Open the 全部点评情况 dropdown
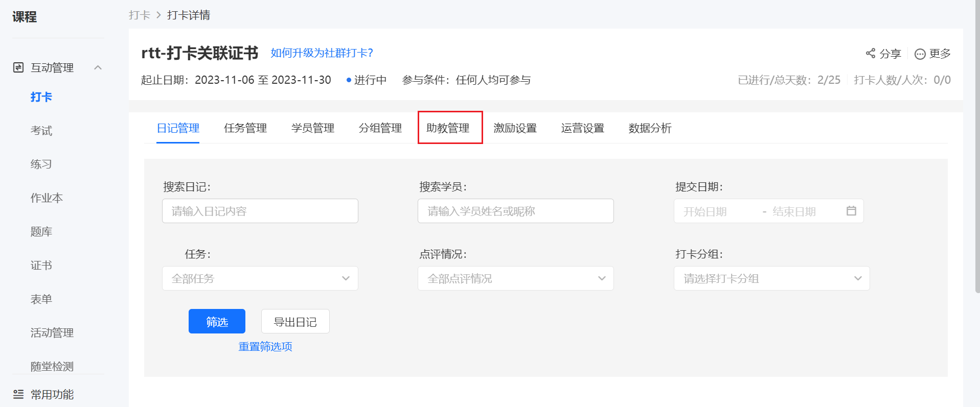The width and height of the screenshot is (980, 407). tap(516, 278)
